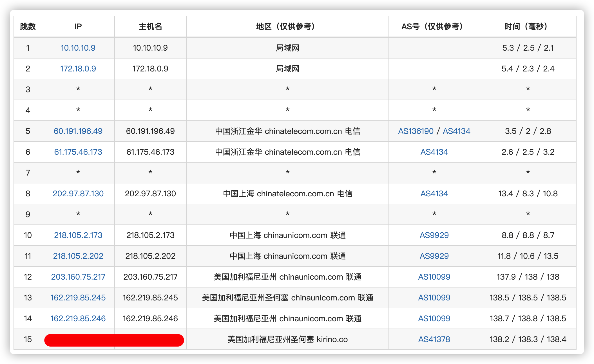Image resolution: width=594 pixels, height=364 pixels.
Task: Click the 跳数 column header
Action: pyautogui.click(x=28, y=26)
